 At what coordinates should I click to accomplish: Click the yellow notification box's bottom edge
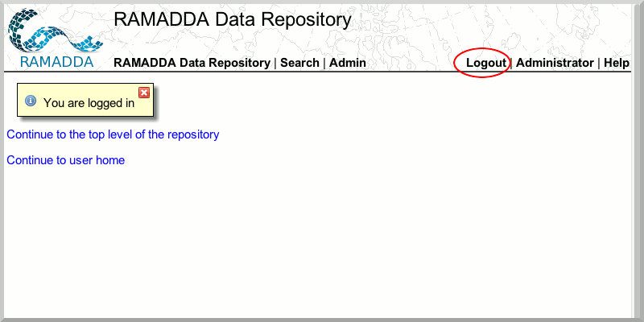pyautogui.click(x=85, y=117)
